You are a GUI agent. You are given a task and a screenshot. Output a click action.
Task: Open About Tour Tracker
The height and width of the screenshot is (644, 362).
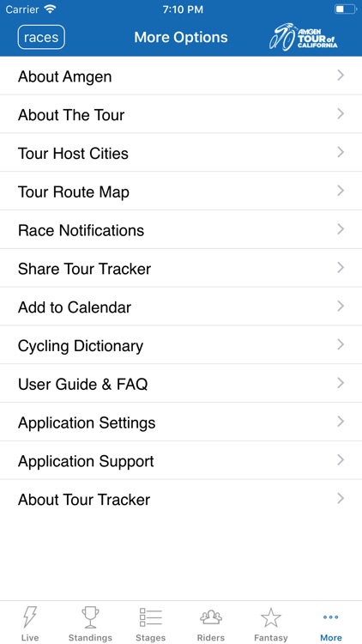pyautogui.click(x=181, y=499)
